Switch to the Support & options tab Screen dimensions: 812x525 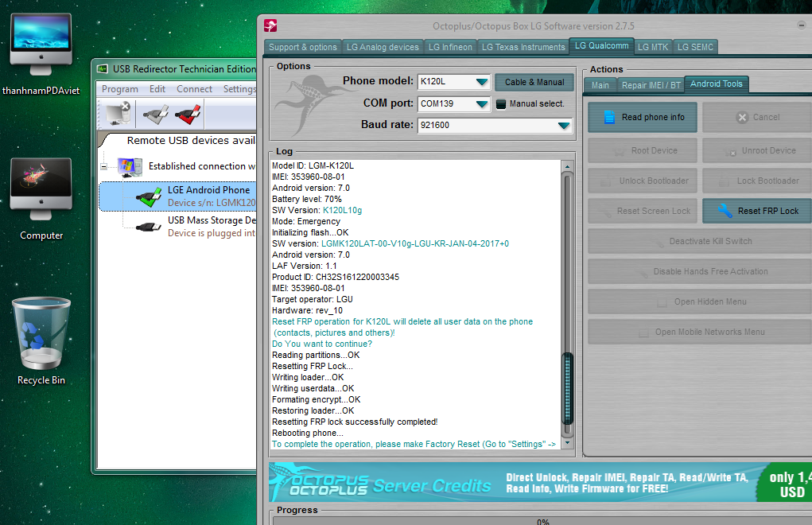[303, 47]
